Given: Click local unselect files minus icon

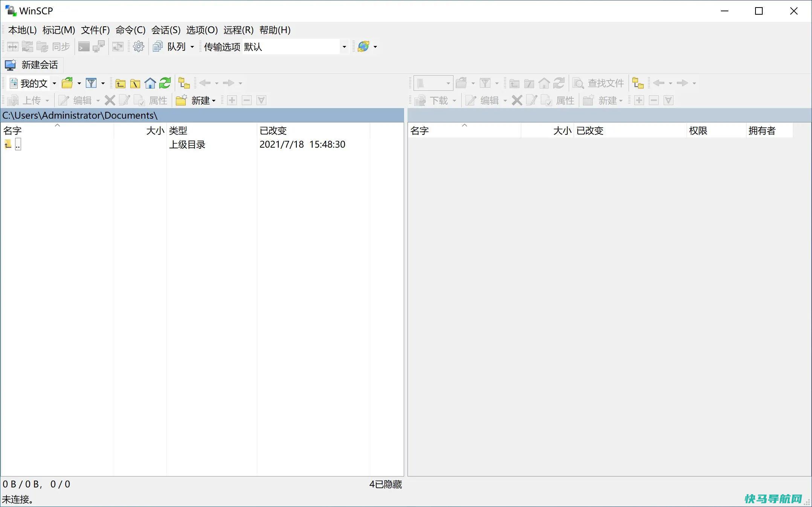Looking at the screenshot, I should (247, 100).
